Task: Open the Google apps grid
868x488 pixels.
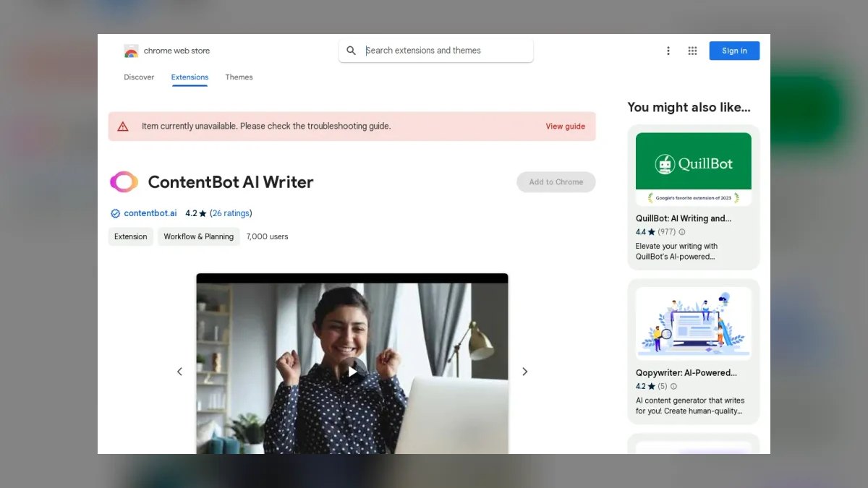Action: tap(692, 51)
